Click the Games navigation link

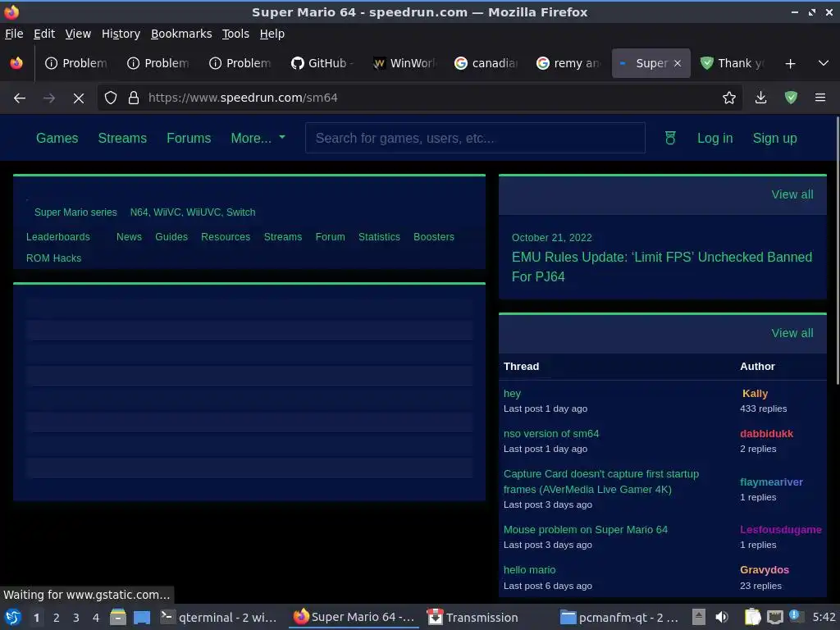57,138
